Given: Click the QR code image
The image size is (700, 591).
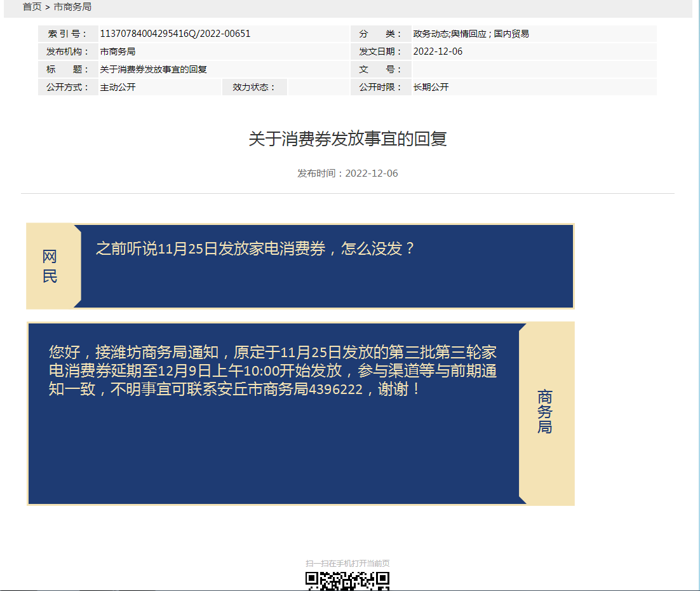Looking at the screenshot, I should coord(347,581).
